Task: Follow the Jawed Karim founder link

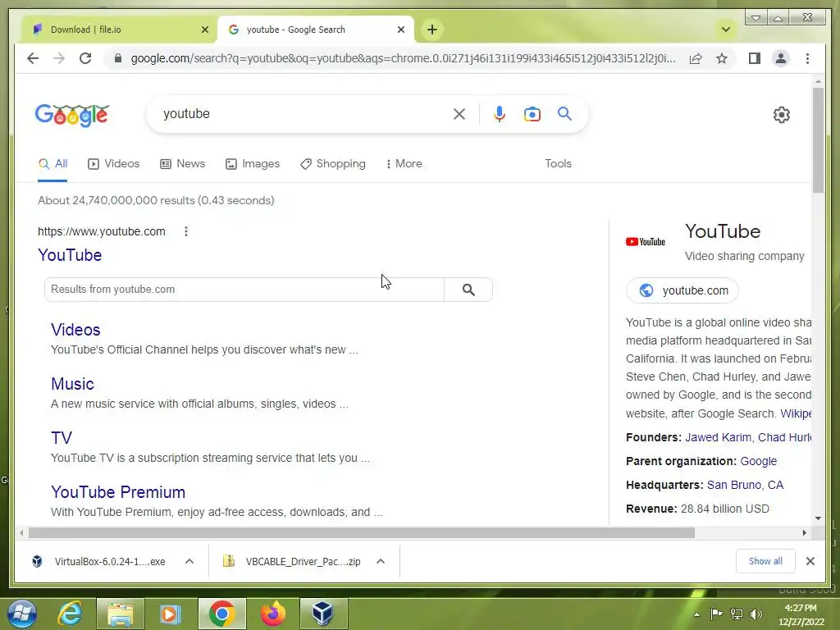Action: [718, 437]
